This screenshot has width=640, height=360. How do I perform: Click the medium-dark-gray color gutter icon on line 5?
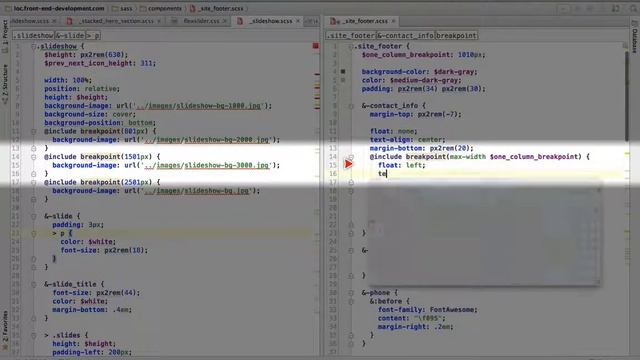[343, 80]
